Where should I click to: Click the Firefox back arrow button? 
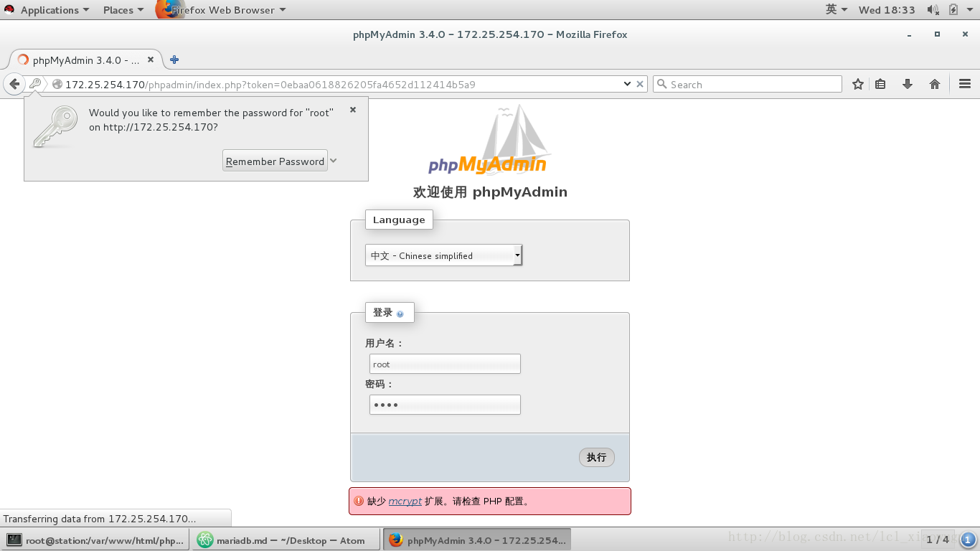[14, 84]
